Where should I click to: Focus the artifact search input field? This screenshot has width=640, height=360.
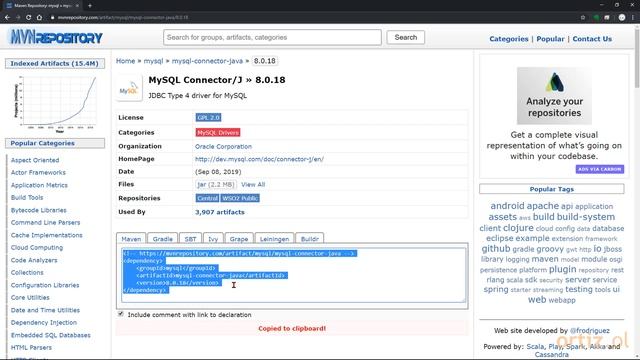272,37
